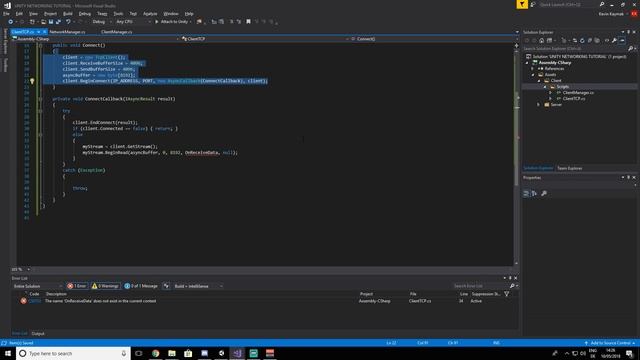Click the notifications flag icon in title bar
Image resolution: width=640 pixels, height=360 pixels.
click(x=522, y=4)
